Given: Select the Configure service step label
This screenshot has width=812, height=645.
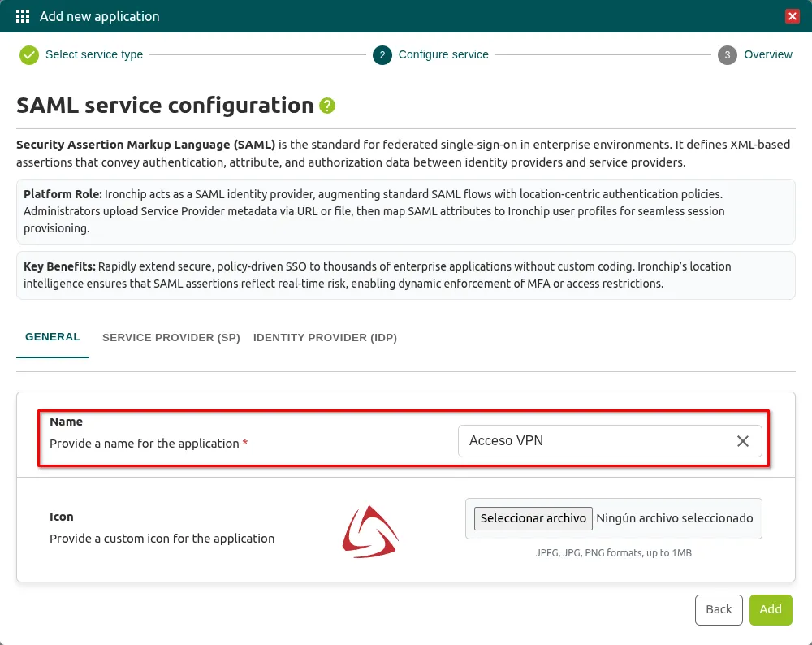Looking at the screenshot, I should coord(443,54).
